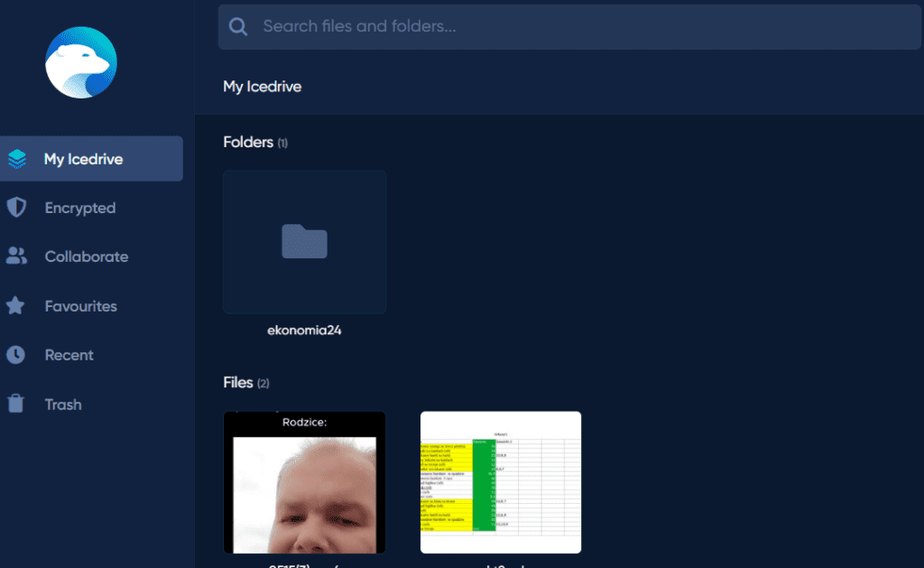The height and width of the screenshot is (568, 924).
Task: Click the Trash bin icon
Action: click(16, 404)
